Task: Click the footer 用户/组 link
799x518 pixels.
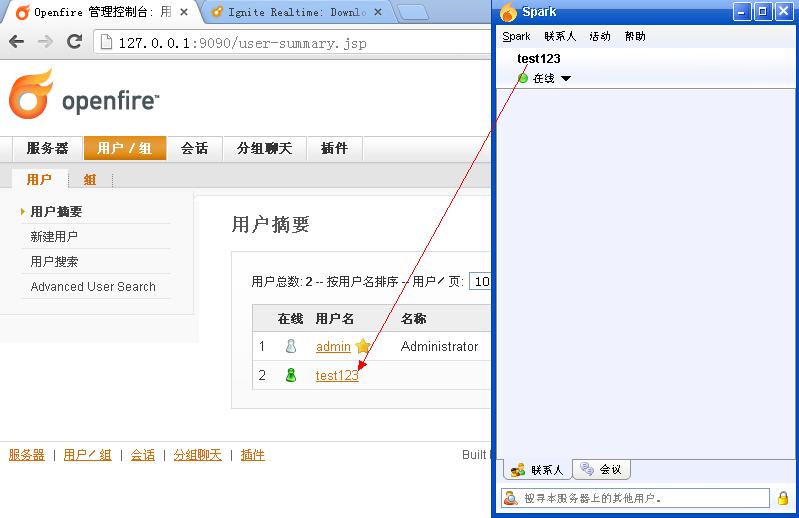Action: coord(87,455)
